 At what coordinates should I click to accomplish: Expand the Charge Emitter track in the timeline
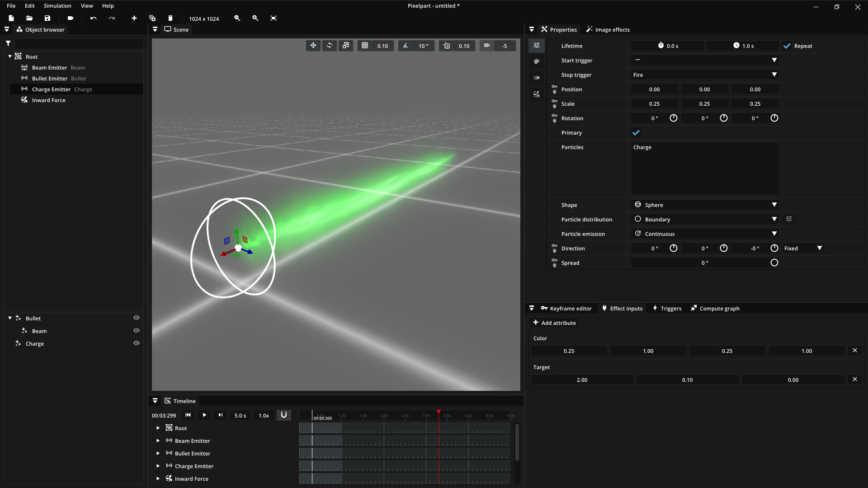tap(158, 466)
